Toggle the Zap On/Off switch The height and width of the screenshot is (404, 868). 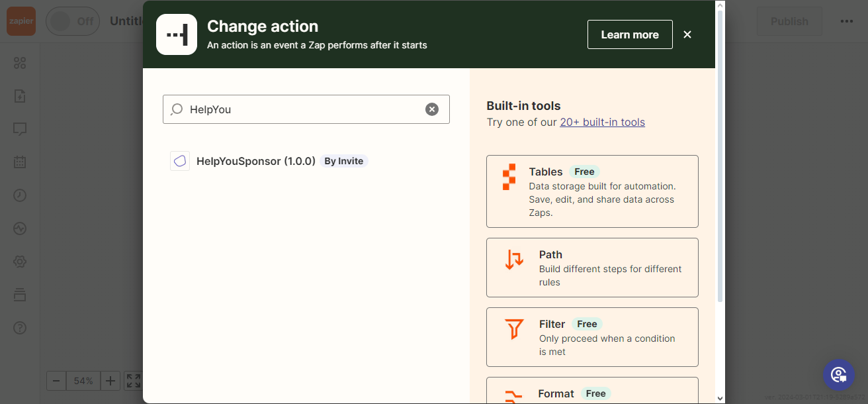tap(72, 21)
